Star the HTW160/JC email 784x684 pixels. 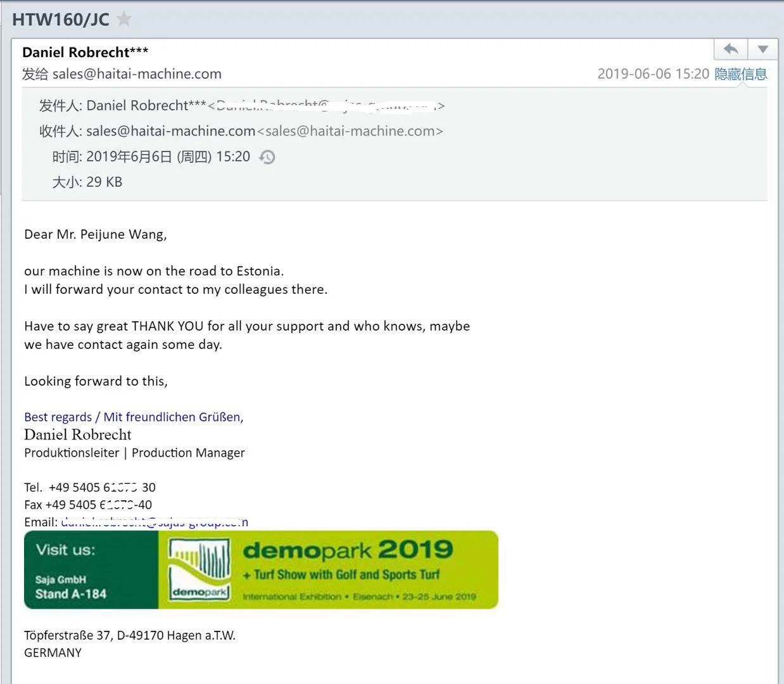124,19
